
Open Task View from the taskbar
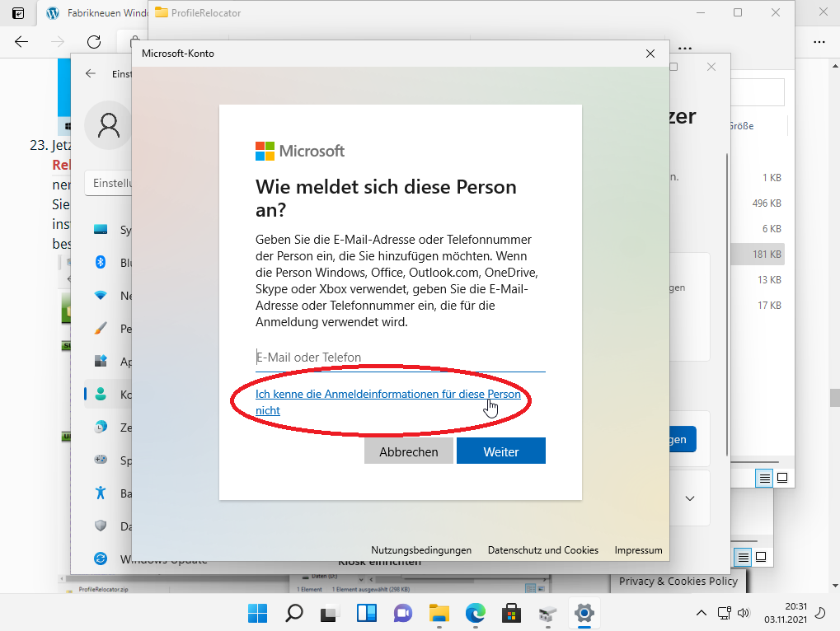click(330, 614)
